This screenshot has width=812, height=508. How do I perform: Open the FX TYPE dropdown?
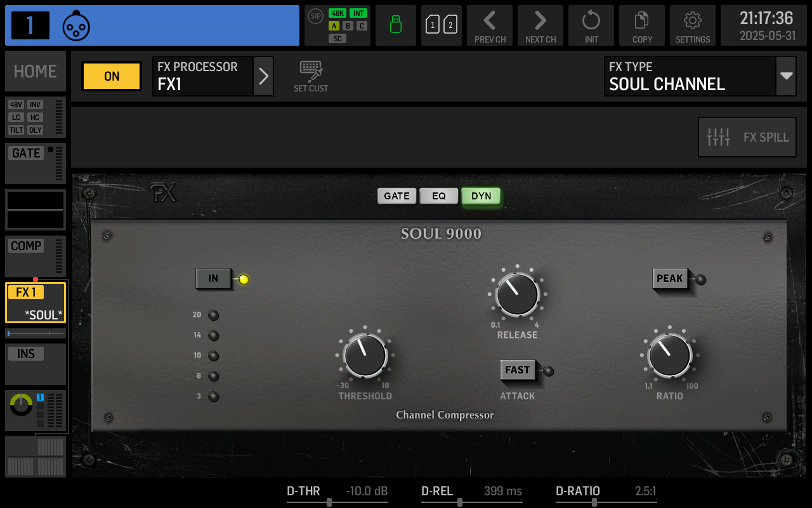(785, 76)
